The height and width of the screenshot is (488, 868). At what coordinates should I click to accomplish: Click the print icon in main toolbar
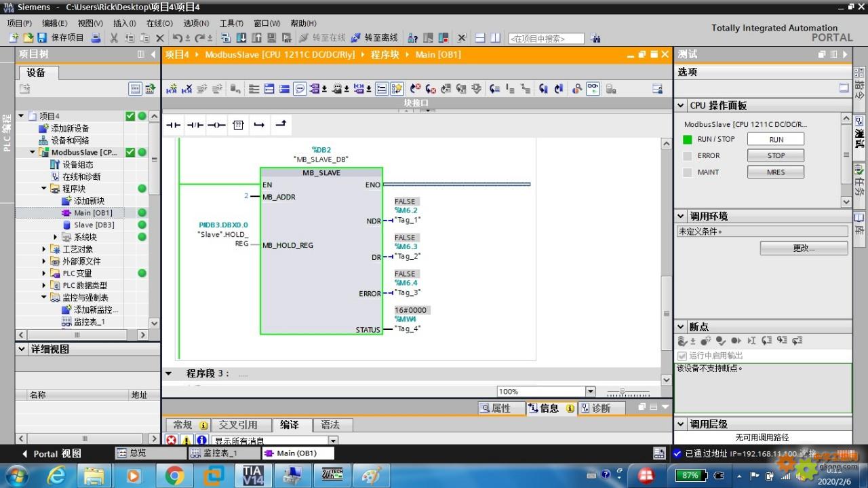coord(96,38)
